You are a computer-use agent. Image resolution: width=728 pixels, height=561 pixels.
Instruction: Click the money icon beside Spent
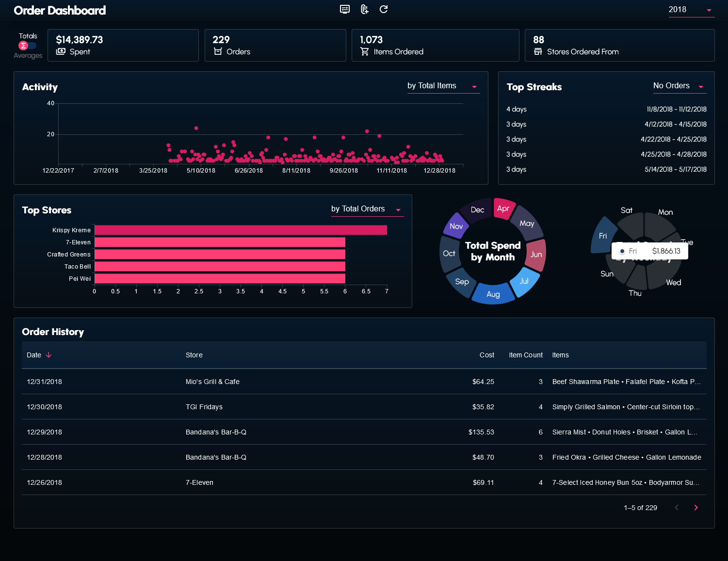(x=61, y=51)
